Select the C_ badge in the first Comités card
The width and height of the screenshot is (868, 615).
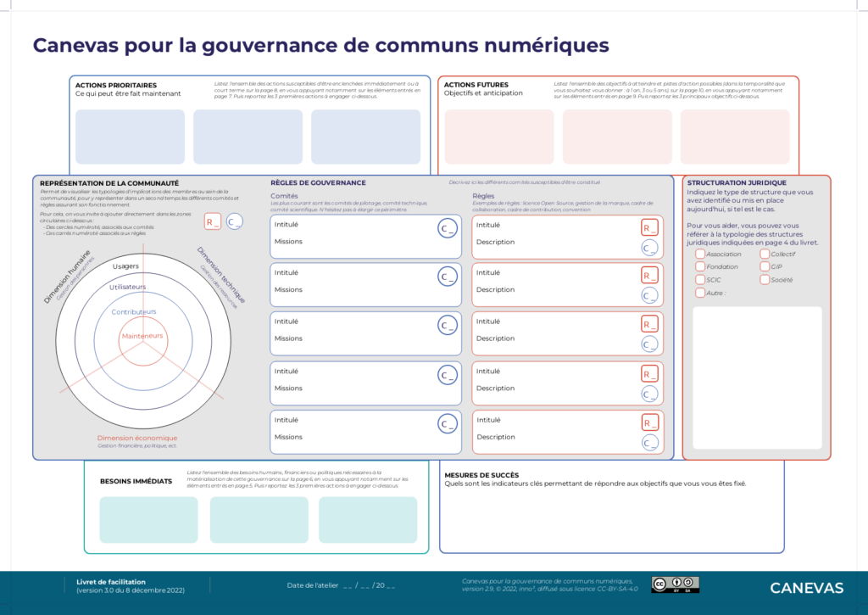tap(447, 229)
